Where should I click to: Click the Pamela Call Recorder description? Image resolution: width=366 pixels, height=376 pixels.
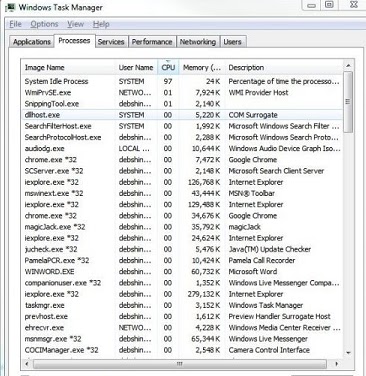262,260
